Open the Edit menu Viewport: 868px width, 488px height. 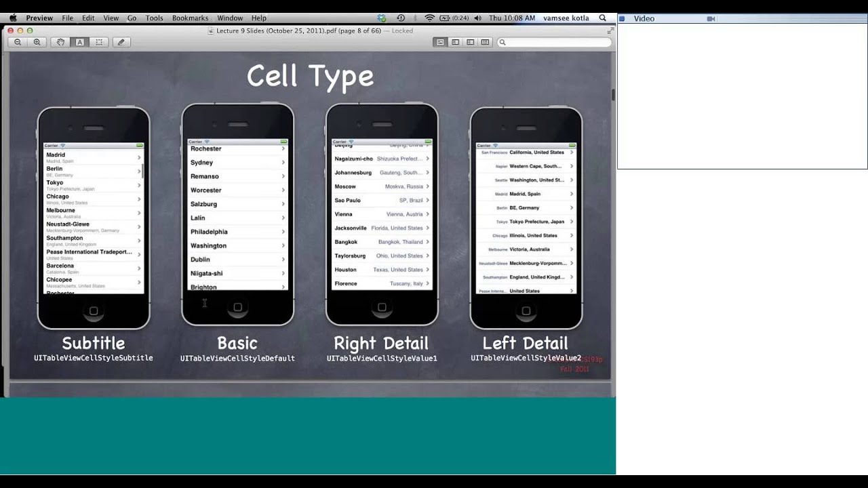(88, 18)
